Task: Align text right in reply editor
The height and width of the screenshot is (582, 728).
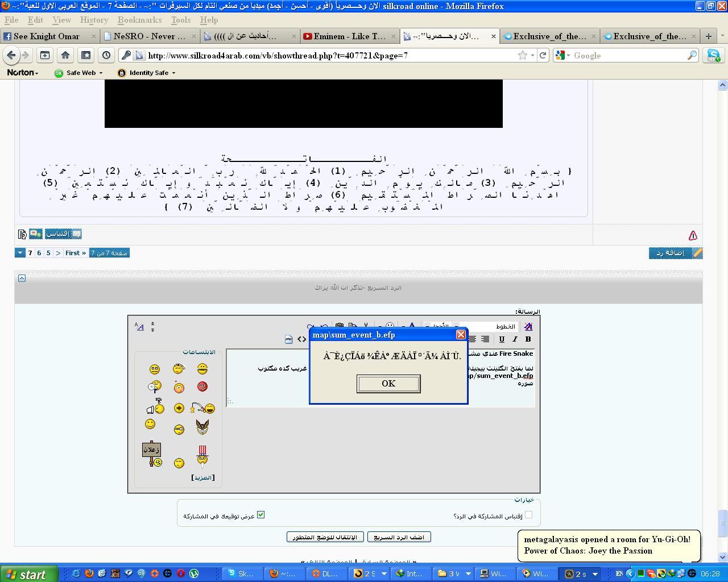Action: (x=485, y=339)
